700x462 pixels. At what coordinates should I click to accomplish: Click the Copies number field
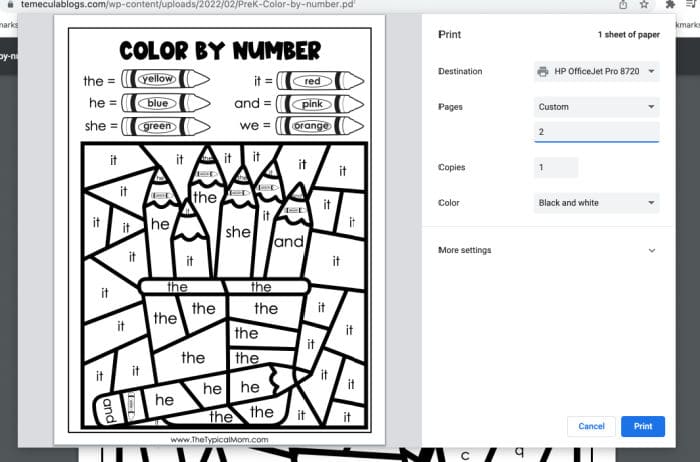point(556,167)
